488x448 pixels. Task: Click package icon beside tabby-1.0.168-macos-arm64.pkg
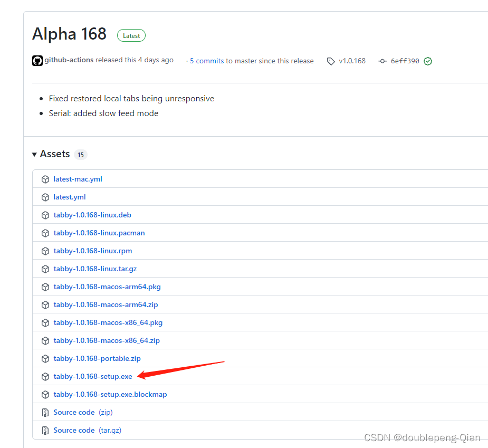pyautogui.click(x=45, y=287)
